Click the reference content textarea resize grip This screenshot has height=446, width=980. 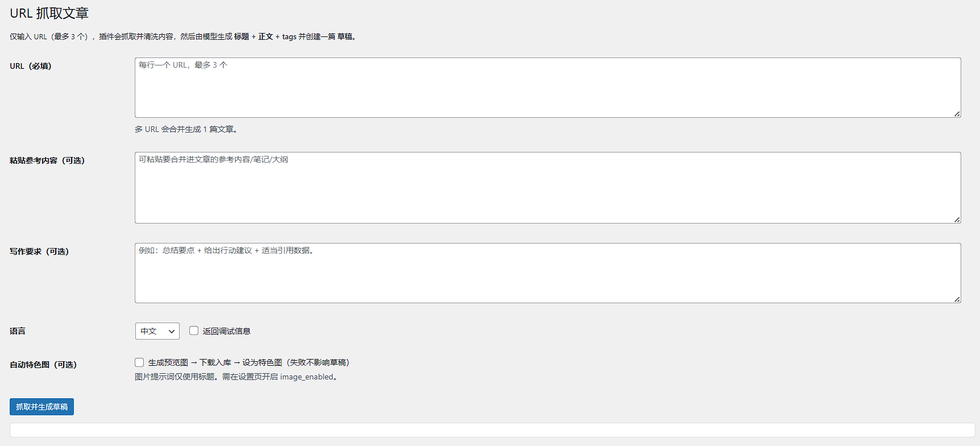(x=957, y=220)
